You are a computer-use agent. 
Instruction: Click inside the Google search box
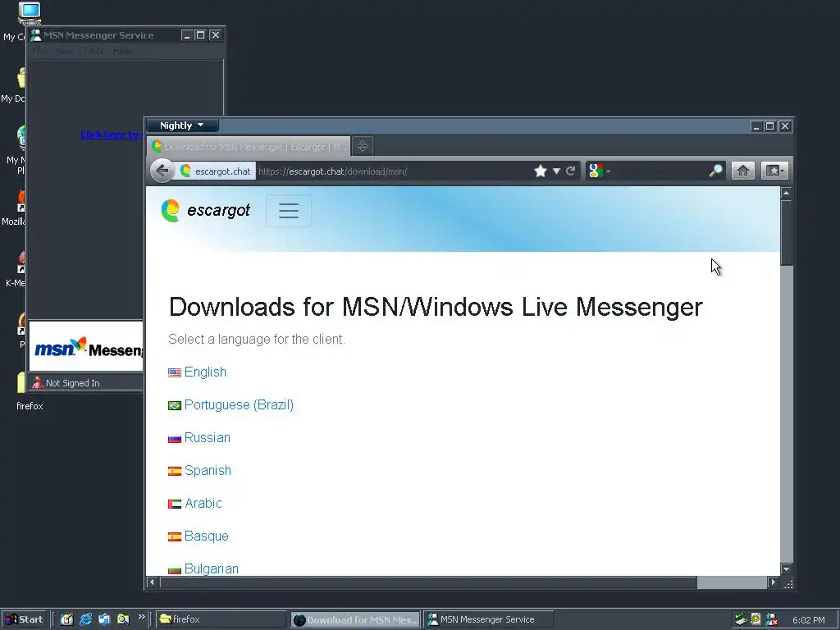[659, 171]
